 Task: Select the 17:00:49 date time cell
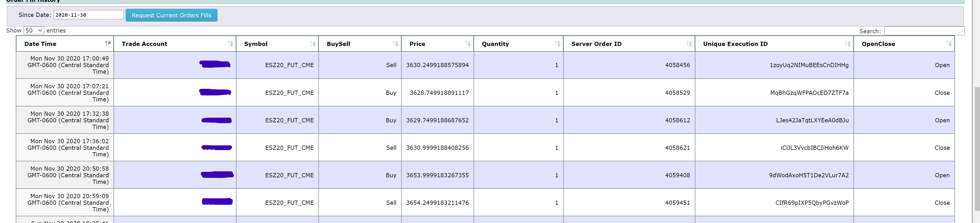(x=65, y=65)
